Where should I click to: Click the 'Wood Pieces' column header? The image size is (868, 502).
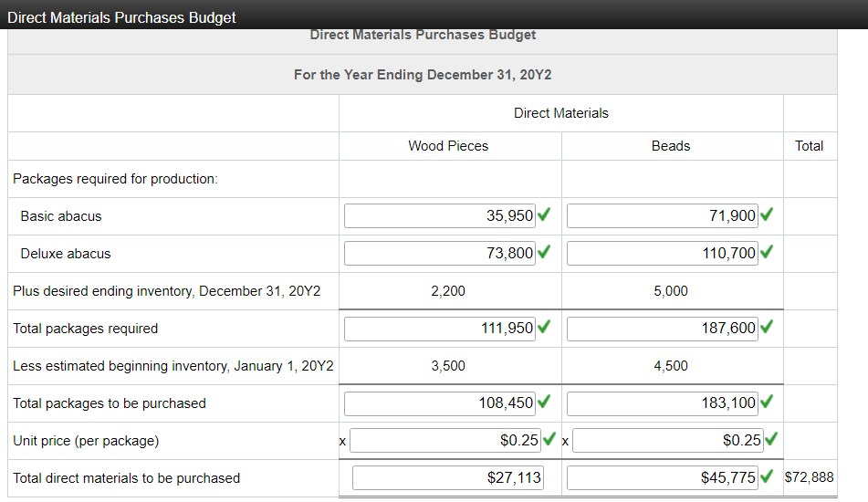pyautogui.click(x=448, y=146)
